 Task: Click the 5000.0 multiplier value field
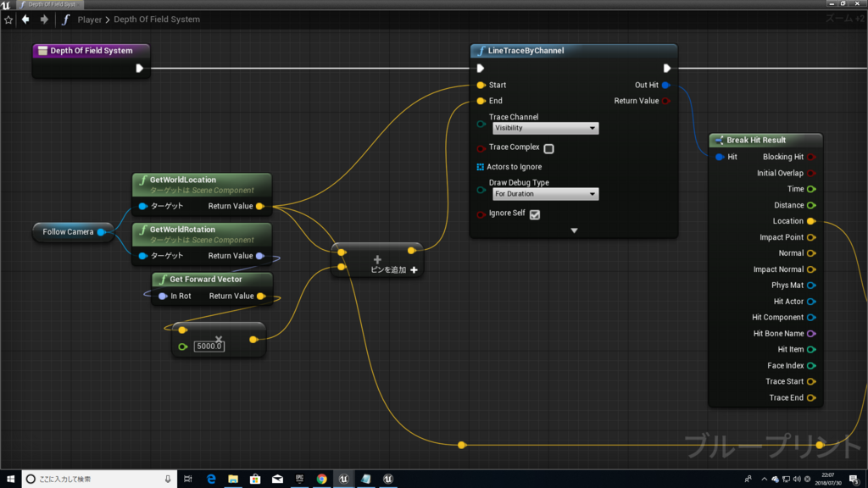point(209,347)
